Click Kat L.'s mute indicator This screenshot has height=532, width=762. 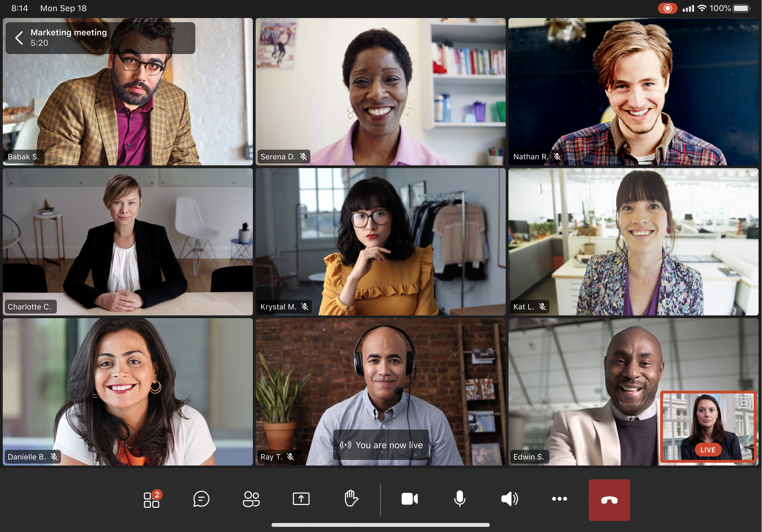(x=543, y=306)
